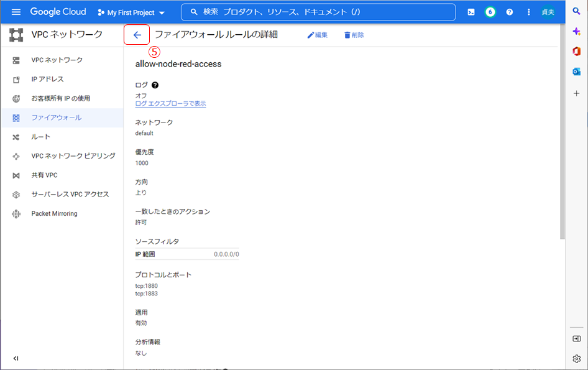The height and width of the screenshot is (370, 588).
Task: Open the hamburger navigation menu
Action: [x=16, y=12]
